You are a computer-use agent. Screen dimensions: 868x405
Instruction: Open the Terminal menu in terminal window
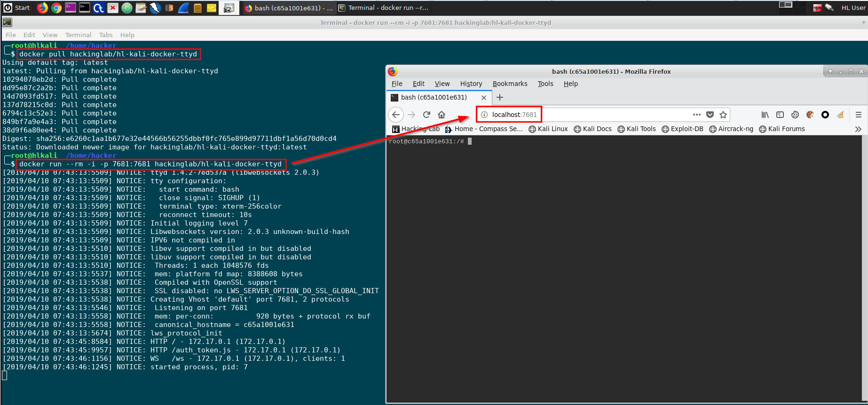click(x=78, y=35)
